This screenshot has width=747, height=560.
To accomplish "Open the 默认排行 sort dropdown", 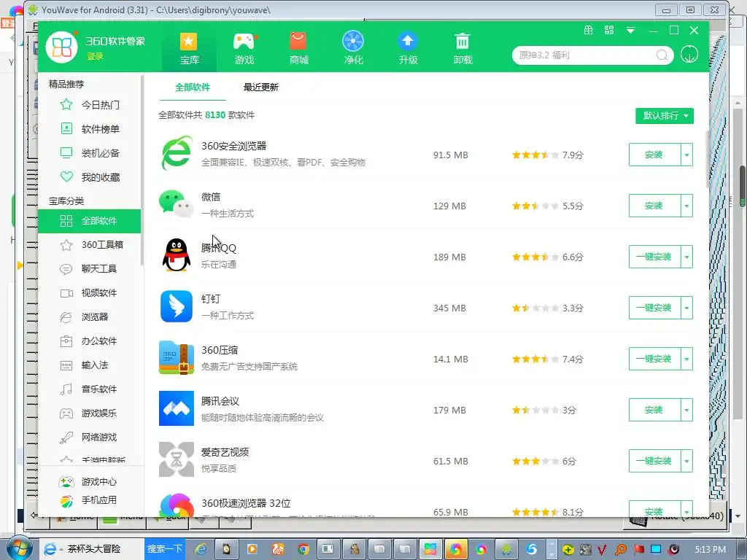I will pos(664,116).
